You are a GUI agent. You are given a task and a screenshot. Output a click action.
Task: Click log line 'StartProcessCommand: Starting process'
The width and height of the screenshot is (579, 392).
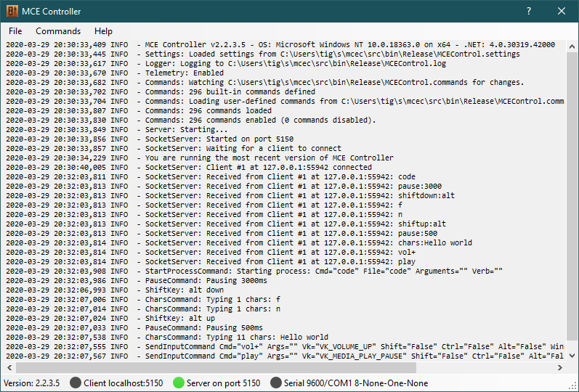click(254, 271)
